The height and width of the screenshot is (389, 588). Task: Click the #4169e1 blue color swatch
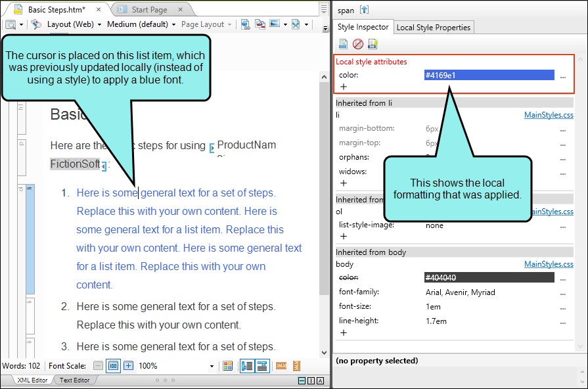coord(489,75)
